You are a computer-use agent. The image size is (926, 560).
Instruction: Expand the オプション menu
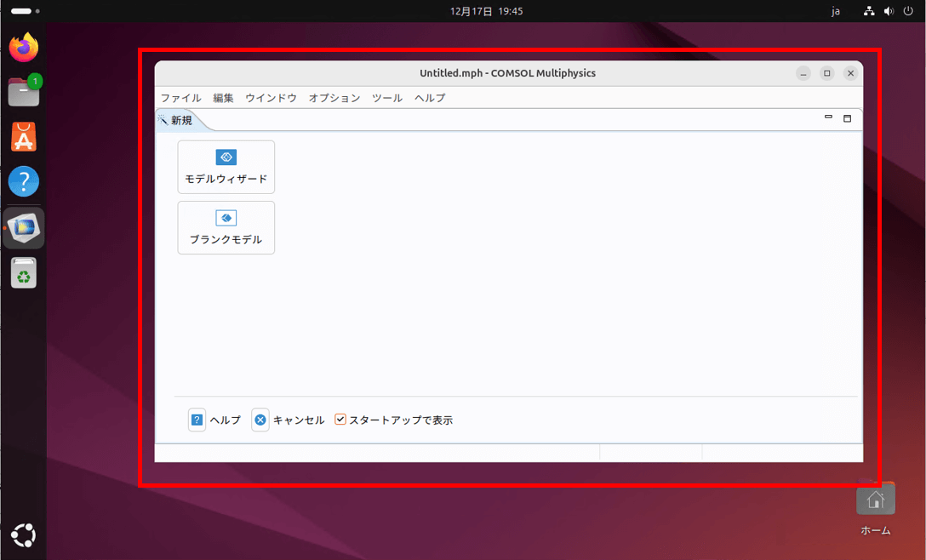coord(334,98)
